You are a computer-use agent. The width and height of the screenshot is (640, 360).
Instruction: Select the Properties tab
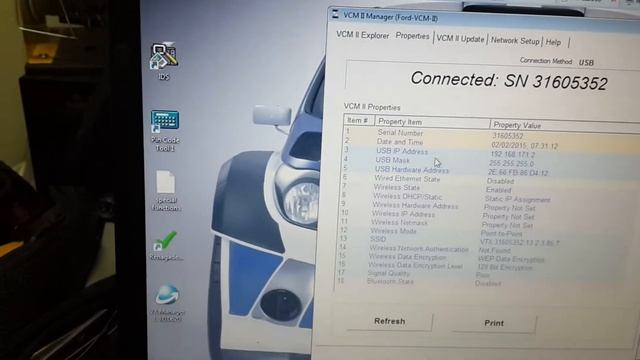412,36
